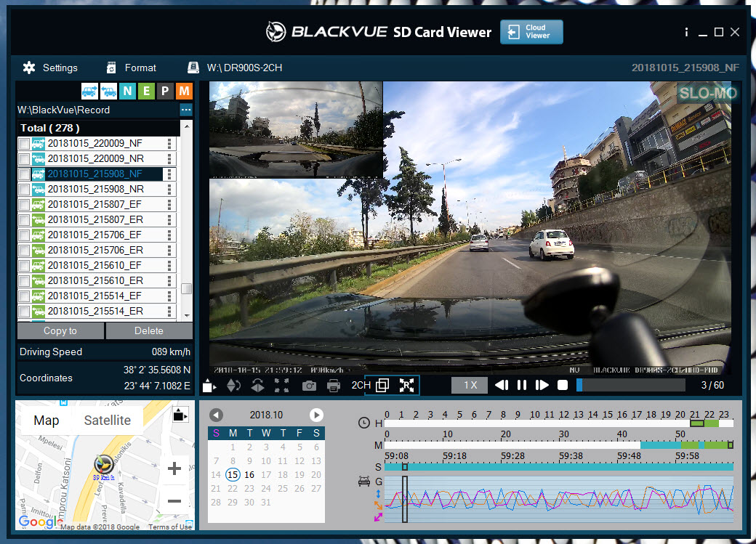Open the options menu for 20181015_220009_NF

pos(169,144)
